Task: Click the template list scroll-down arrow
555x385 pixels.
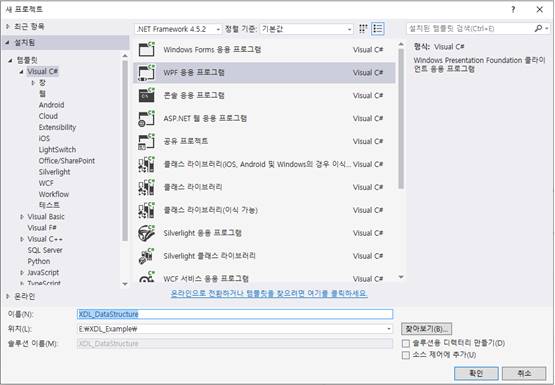Action: tap(401, 277)
